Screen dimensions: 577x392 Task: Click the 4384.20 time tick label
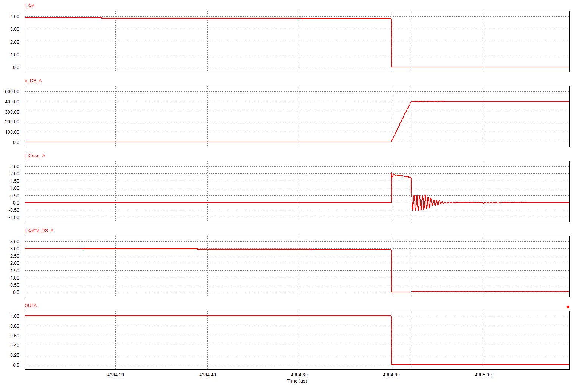[115, 375]
